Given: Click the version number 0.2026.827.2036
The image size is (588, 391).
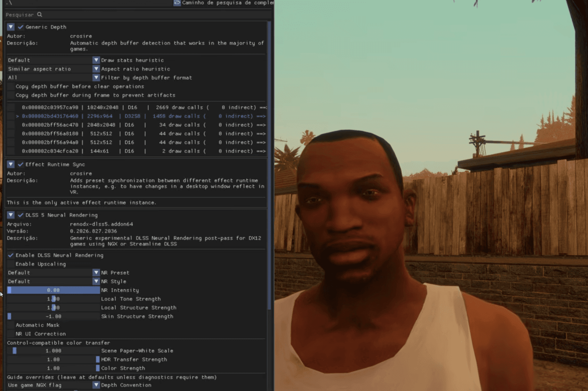Looking at the screenshot, I should coord(93,231).
